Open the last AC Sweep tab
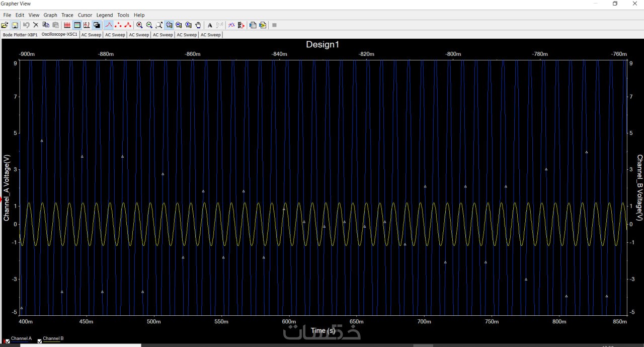This screenshot has width=644, height=347. coord(210,35)
